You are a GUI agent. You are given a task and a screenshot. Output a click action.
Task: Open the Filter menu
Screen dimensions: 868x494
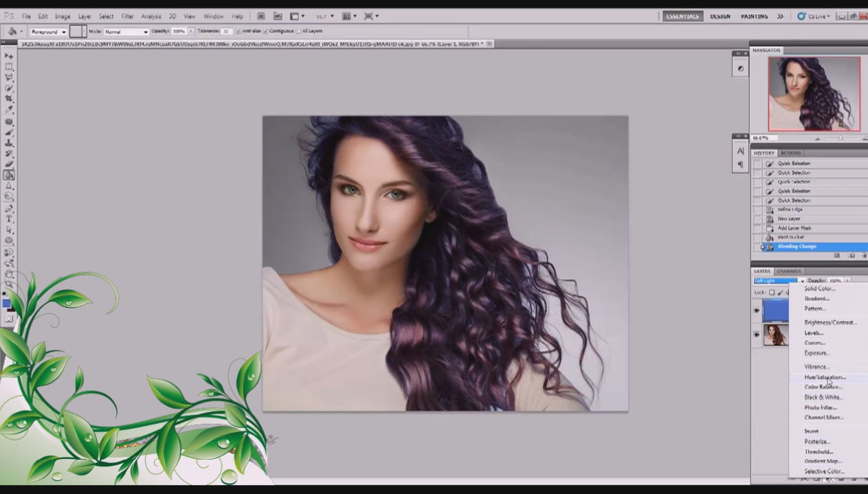click(128, 16)
